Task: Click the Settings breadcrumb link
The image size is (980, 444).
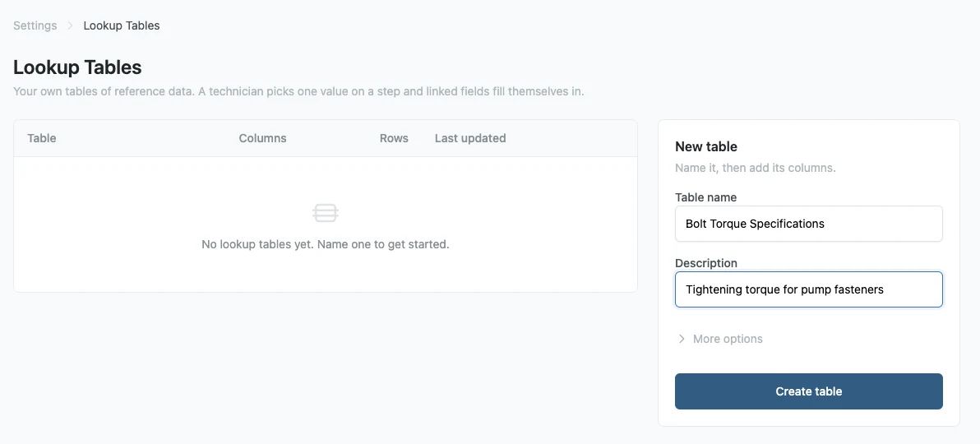Action: [35, 25]
